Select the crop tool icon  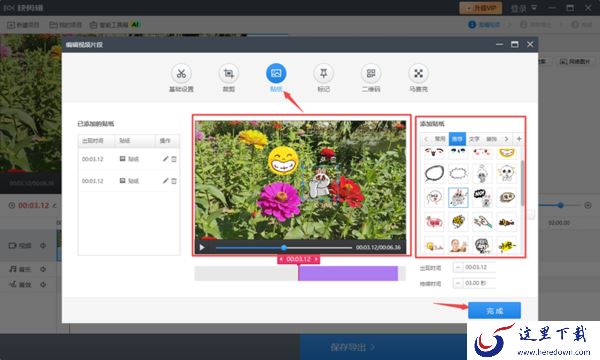pos(229,74)
